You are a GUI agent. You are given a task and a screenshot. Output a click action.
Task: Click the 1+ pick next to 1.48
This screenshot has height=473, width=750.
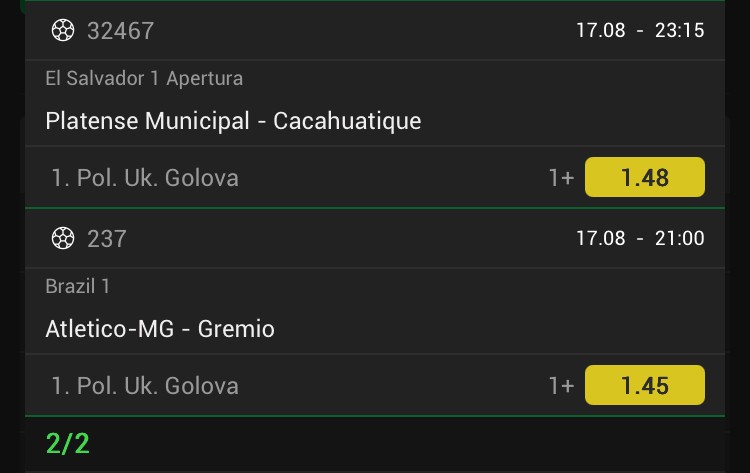(561, 178)
